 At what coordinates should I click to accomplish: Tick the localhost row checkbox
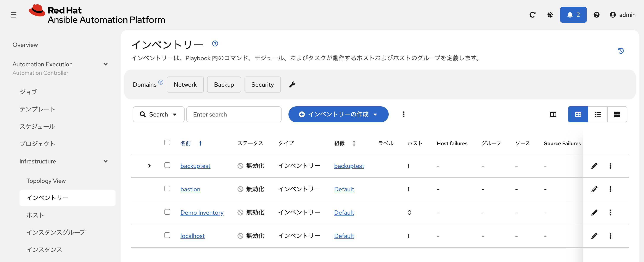pos(167,235)
